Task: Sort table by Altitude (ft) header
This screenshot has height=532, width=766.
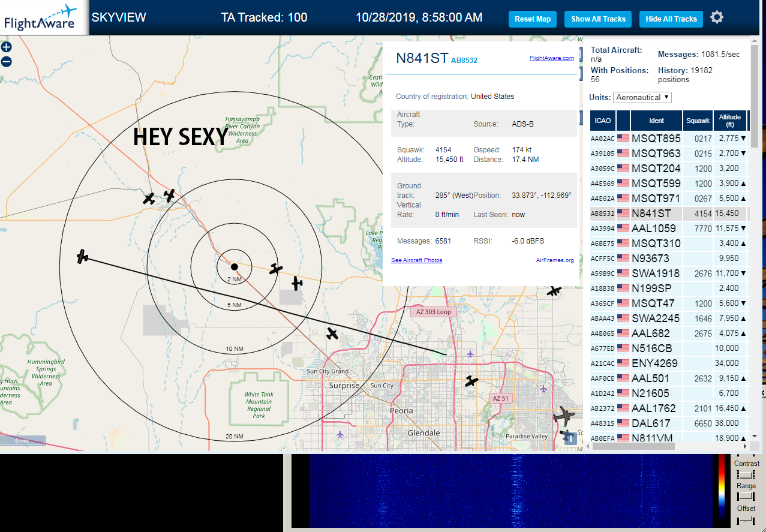Action: (730, 121)
